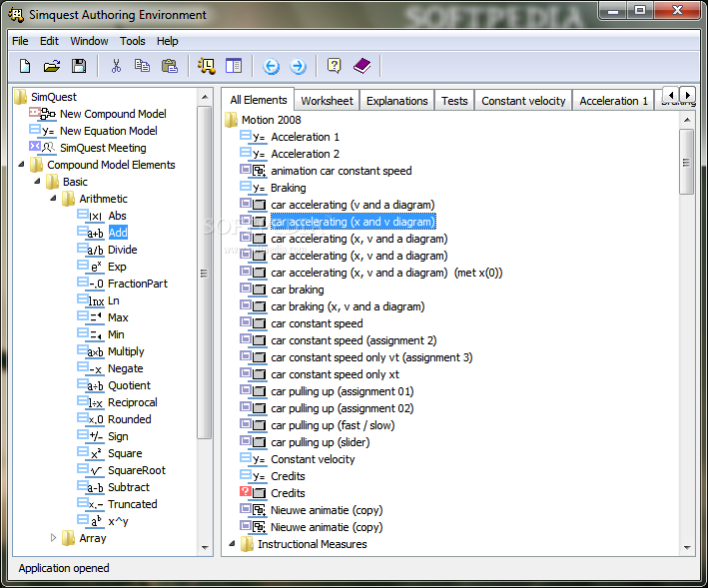Select the Reciprocal element
Image resolution: width=708 pixels, height=588 pixels.
pos(133,402)
